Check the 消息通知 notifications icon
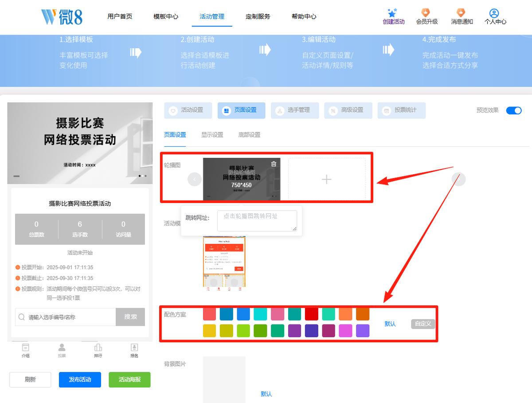This screenshot has height=403, width=532. click(462, 13)
